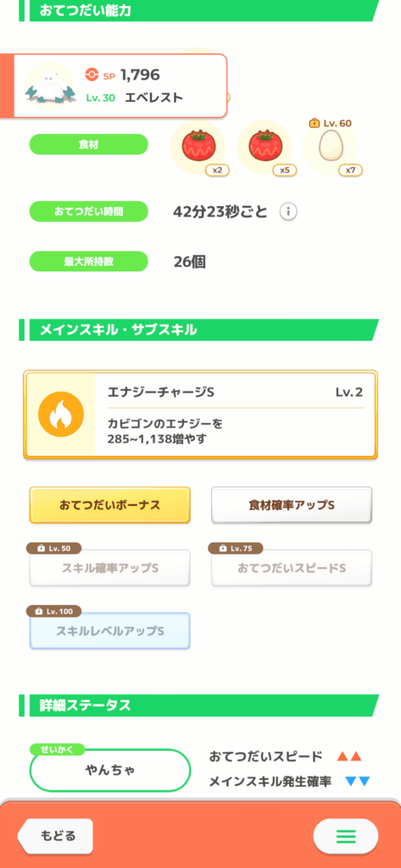
Task: Tap the lock icon at Lv. 60
Action: [x=314, y=123]
